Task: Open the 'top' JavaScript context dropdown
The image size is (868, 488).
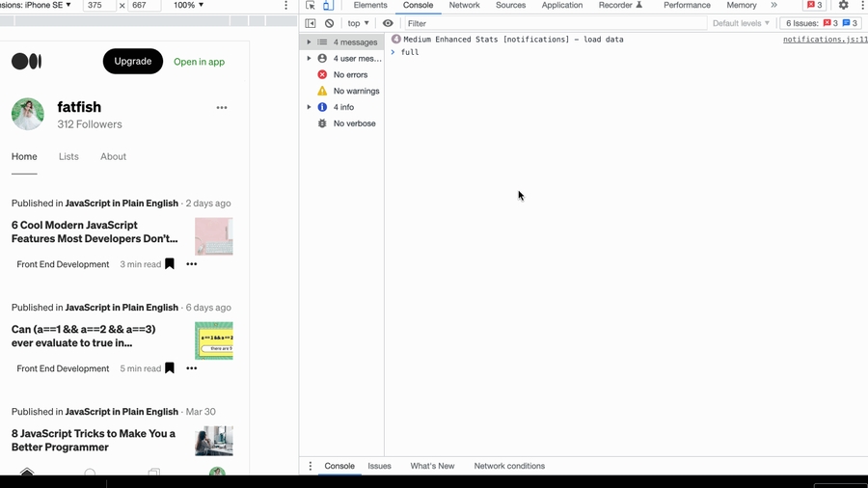Action: [358, 23]
